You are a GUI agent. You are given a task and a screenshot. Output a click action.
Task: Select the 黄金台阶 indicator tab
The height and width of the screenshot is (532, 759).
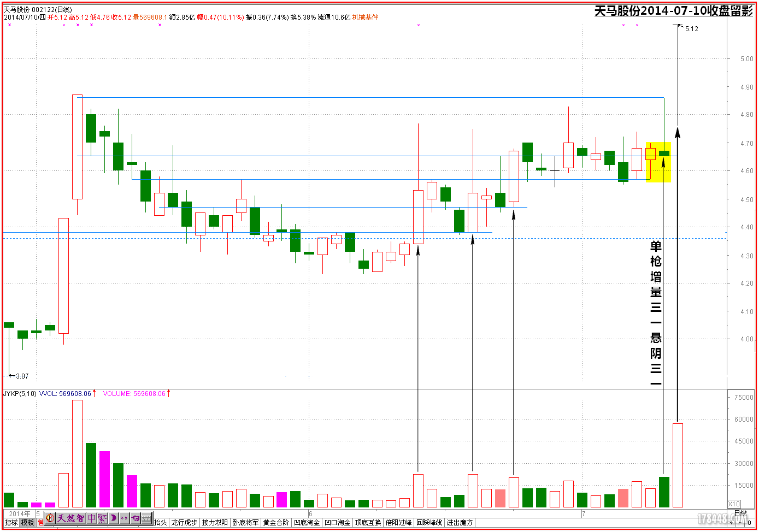276,523
